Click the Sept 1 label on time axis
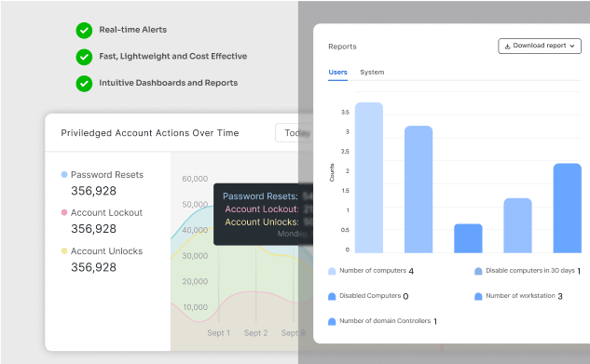 [x=218, y=333]
